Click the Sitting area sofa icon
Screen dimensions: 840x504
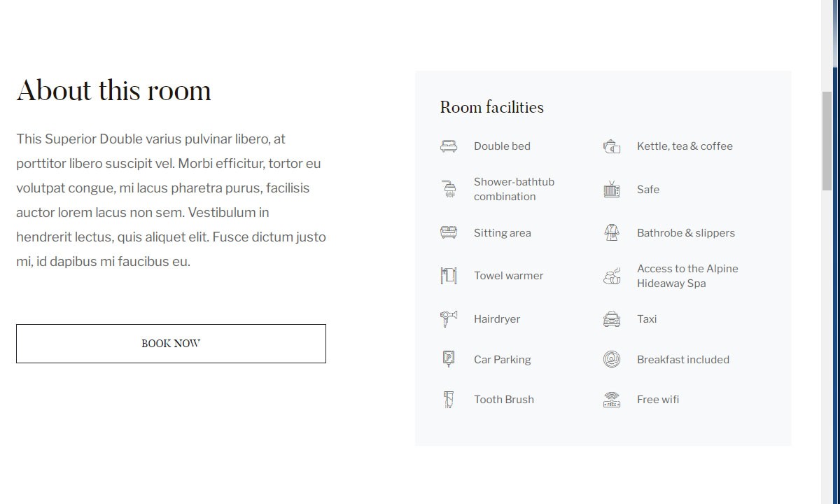449,232
